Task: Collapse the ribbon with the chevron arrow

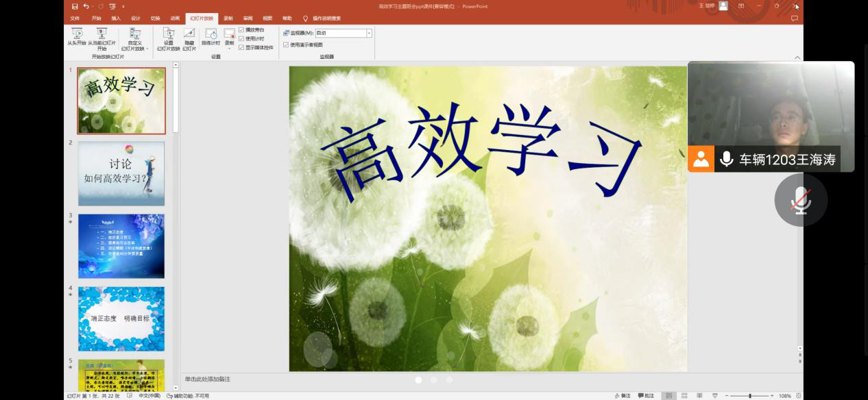Action: tap(797, 58)
